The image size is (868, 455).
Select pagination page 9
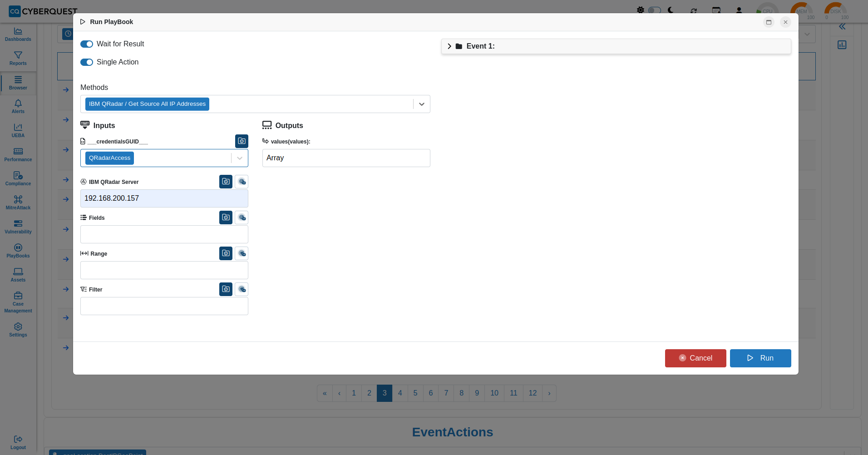pyautogui.click(x=477, y=393)
